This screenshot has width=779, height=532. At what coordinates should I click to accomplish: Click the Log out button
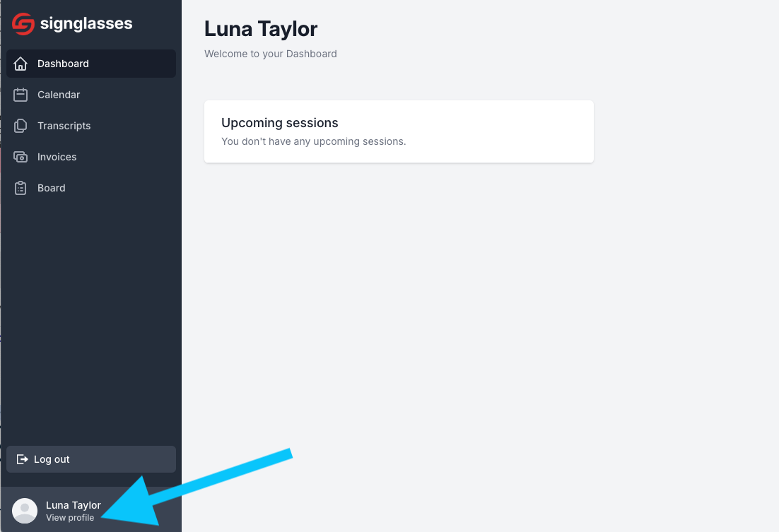[91, 459]
